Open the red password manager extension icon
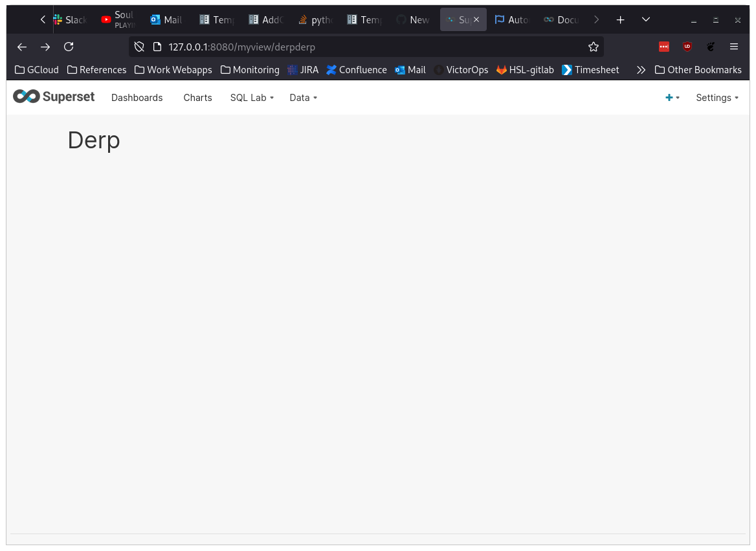Screen dimensions: 756x551 click(x=664, y=47)
